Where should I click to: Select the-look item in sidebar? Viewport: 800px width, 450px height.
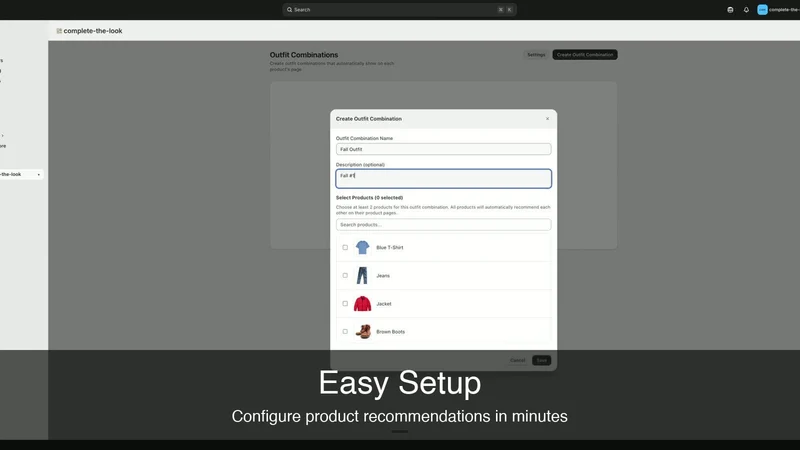[x=20, y=174]
